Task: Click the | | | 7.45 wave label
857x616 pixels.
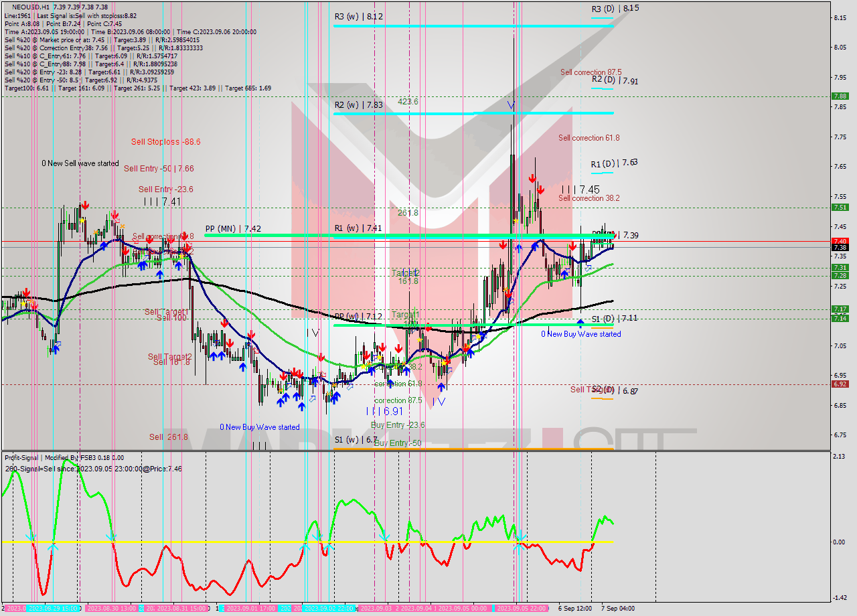Action: tap(580, 189)
